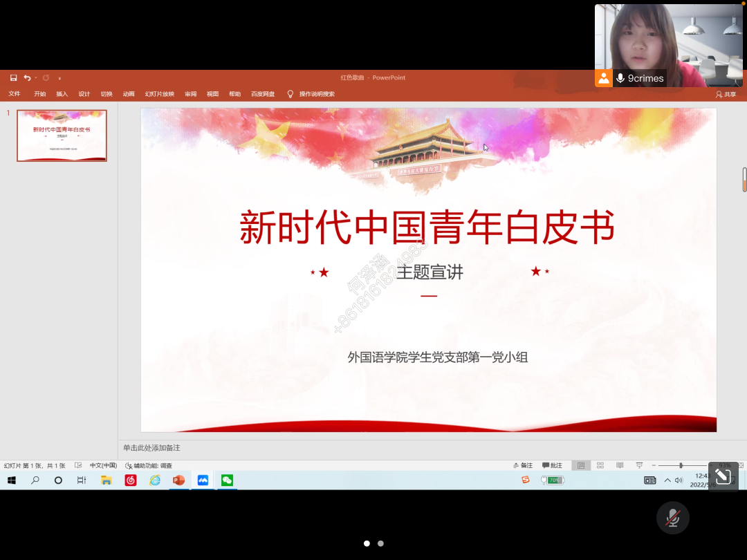Screen dimensions: 747x560
Task: Switch to the 开始 ribbon tab
Action: click(40, 94)
